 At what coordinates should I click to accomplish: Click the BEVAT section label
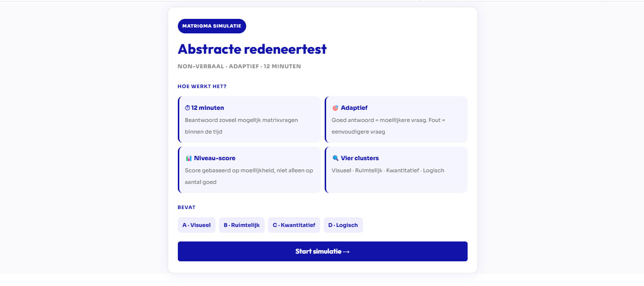pos(186,207)
